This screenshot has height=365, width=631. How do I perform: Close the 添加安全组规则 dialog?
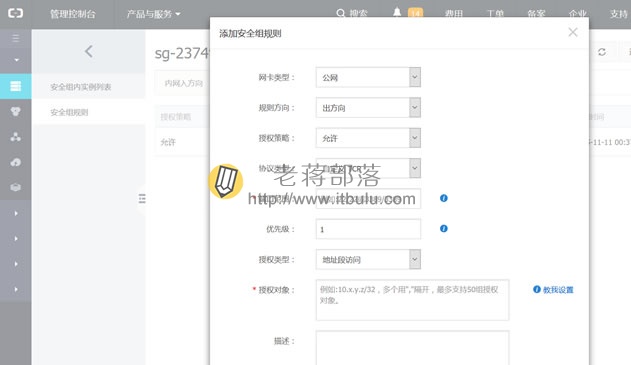573,32
